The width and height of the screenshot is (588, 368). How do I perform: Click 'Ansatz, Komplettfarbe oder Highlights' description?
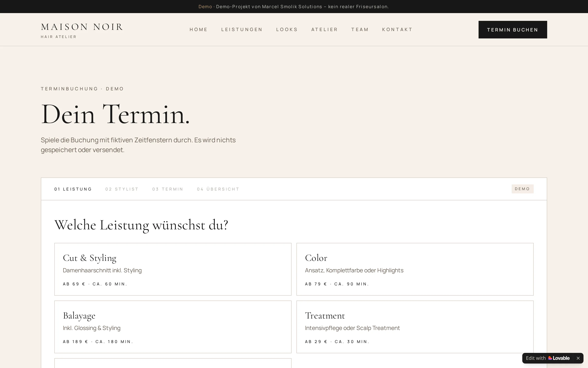click(354, 270)
